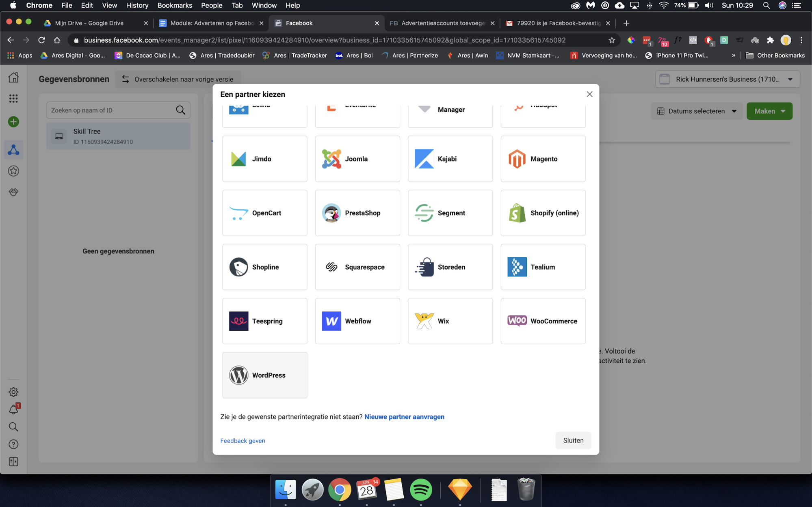The width and height of the screenshot is (812, 507).
Task: Open help question mark icon
Action: click(x=13, y=444)
